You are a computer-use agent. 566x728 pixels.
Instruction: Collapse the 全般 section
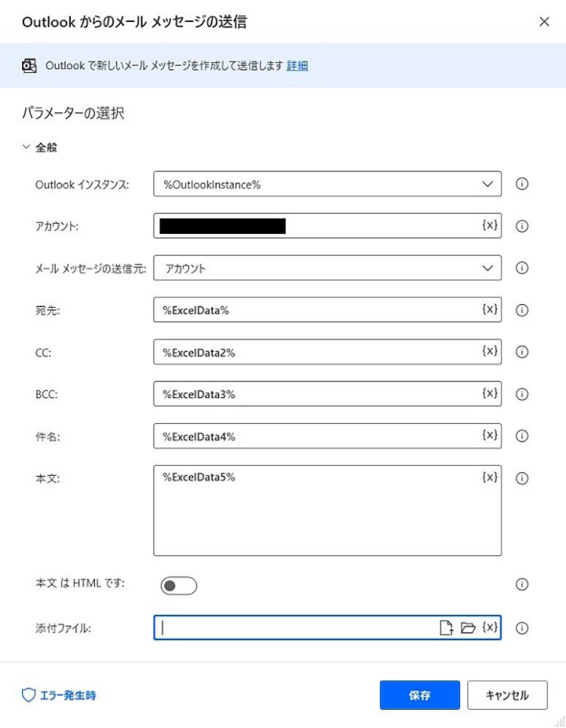pos(26,147)
